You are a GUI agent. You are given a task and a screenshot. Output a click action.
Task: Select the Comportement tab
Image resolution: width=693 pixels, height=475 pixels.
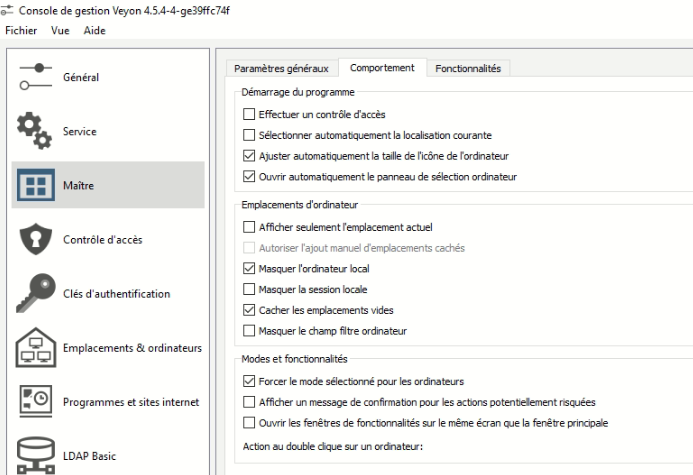(x=382, y=68)
